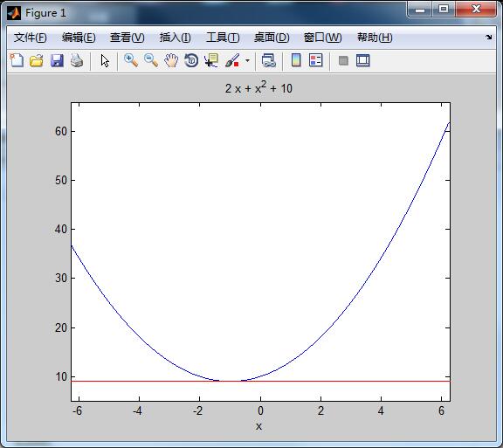
Task: Open the 桌面(D) menu
Action: [272, 38]
